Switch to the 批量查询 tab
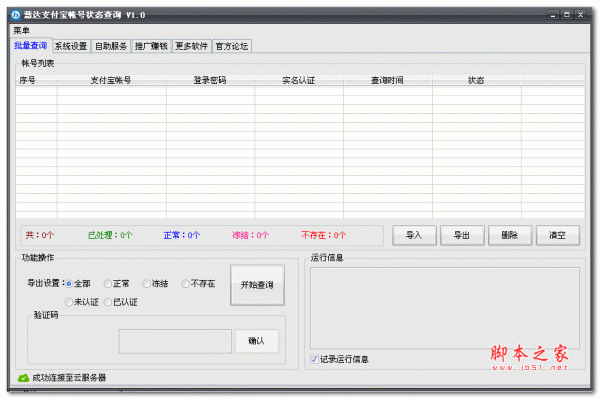600x399 pixels. coord(31,46)
